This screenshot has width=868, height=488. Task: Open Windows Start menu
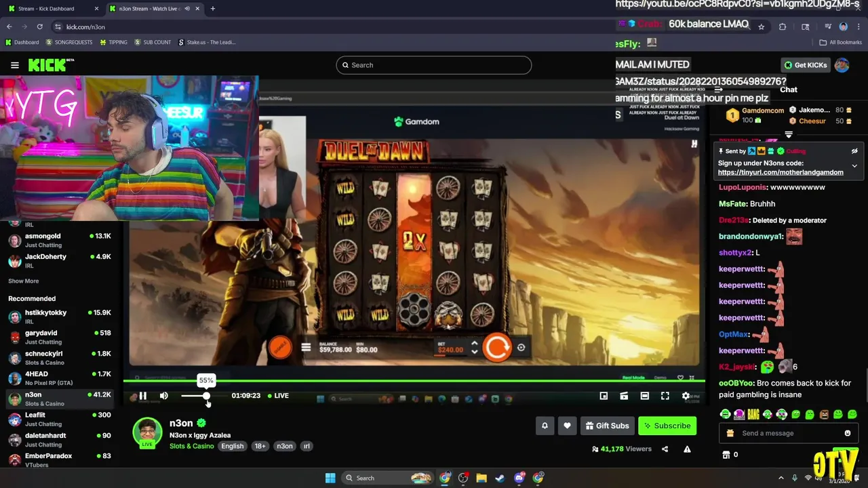[330, 478]
